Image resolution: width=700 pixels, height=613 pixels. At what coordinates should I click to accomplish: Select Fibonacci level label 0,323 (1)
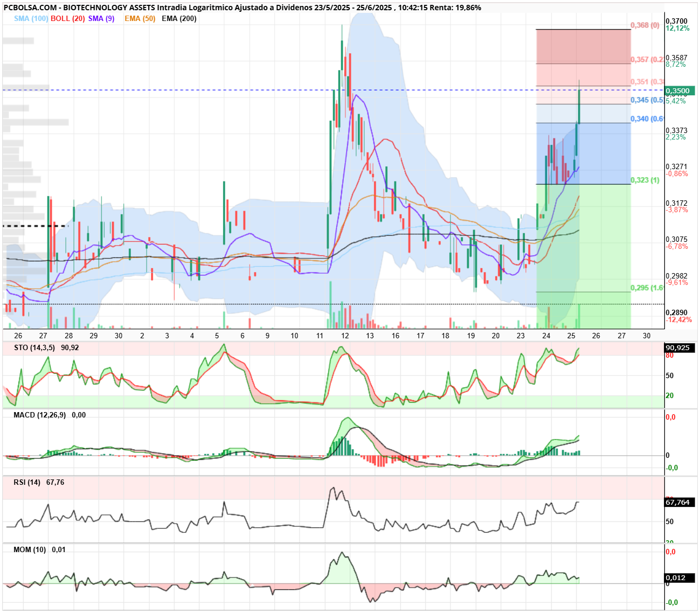(x=645, y=180)
